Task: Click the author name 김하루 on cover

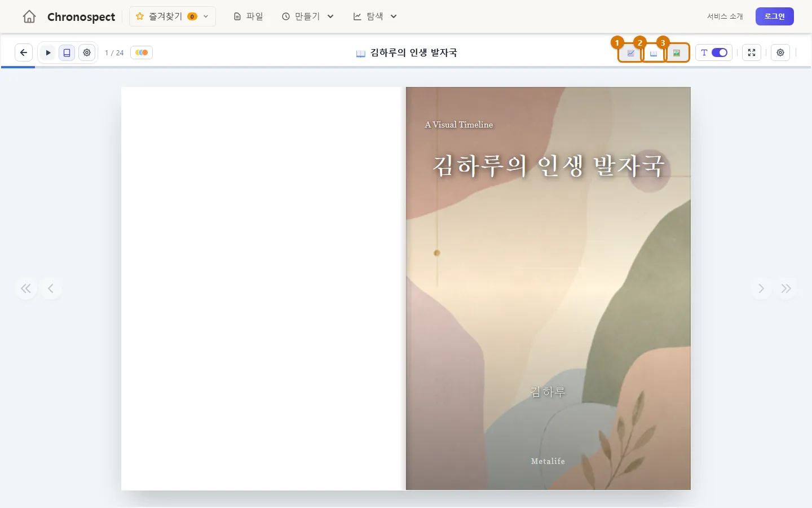Action: coord(548,392)
